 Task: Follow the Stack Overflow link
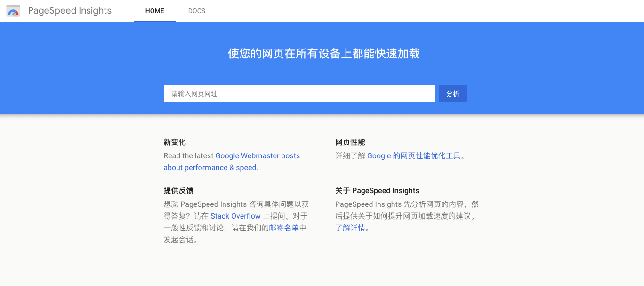pyautogui.click(x=235, y=216)
